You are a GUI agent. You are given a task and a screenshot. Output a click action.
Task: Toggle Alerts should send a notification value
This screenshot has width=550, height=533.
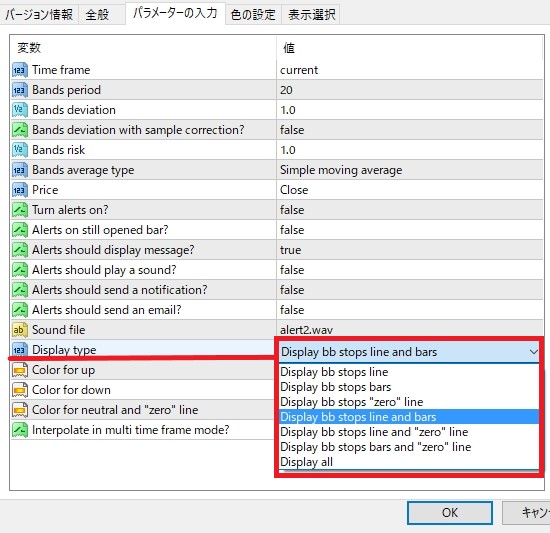(410, 290)
